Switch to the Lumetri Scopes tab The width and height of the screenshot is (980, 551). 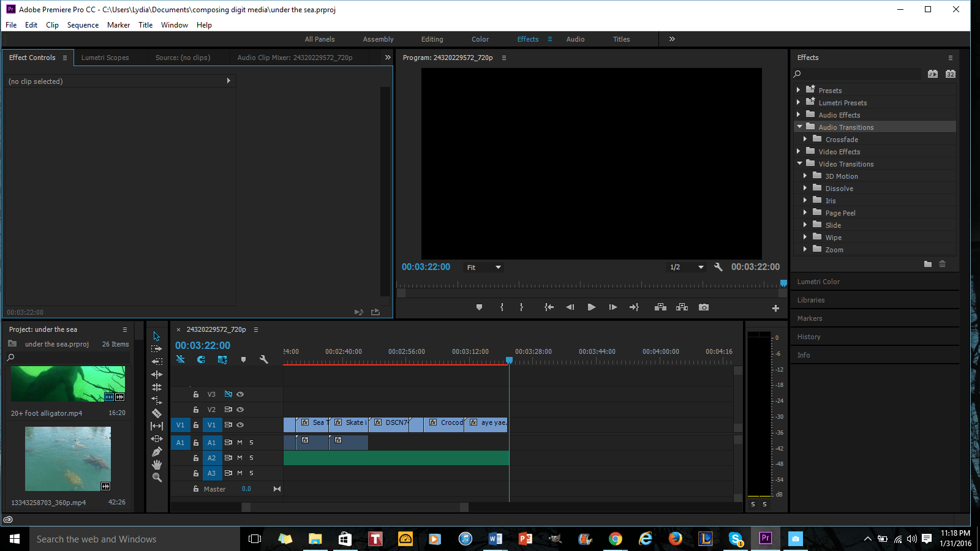[105, 58]
